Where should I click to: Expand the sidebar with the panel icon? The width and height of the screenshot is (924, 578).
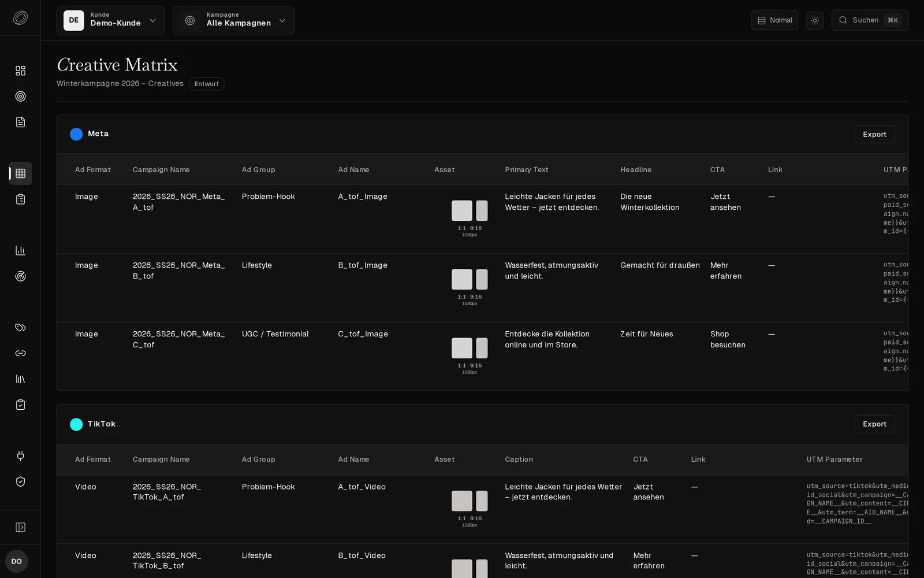pyautogui.click(x=20, y=527)
